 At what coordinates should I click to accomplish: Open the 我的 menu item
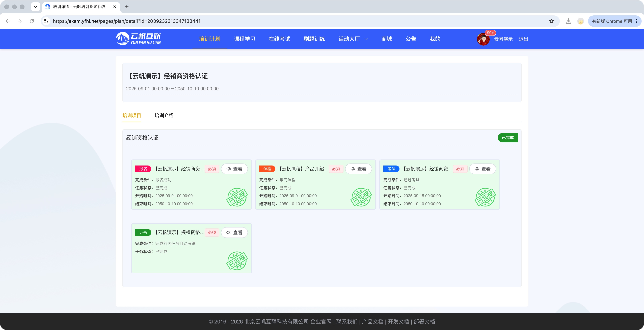(435, 39)
